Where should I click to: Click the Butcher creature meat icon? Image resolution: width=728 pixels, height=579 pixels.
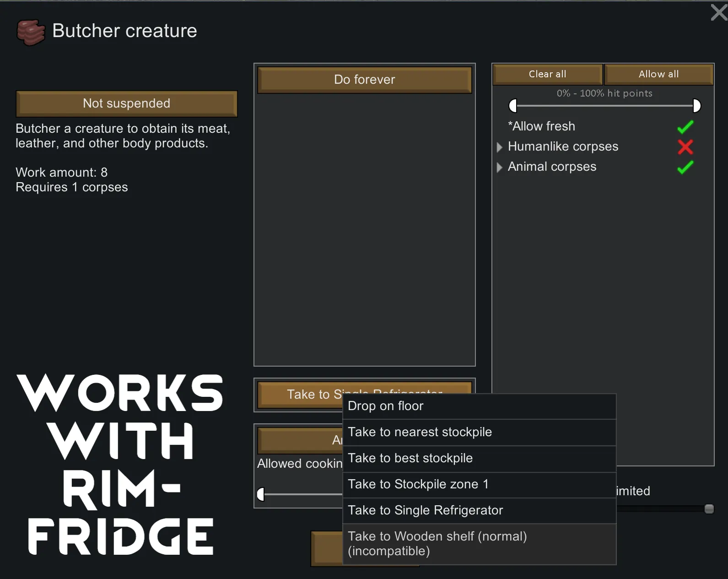pos(31,32)
